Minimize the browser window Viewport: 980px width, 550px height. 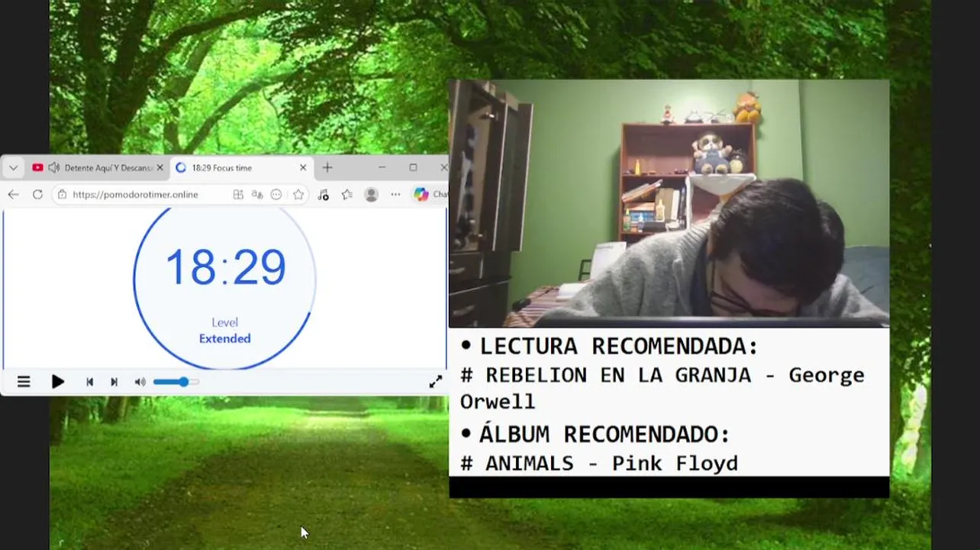382,167
